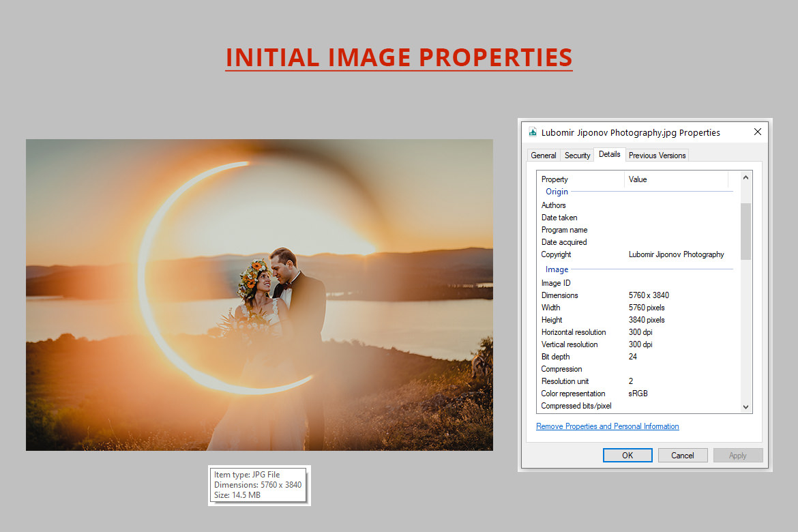The width and height of the screenshot is (798, 532).
Task: Click the INITIAL IMAGE PROPERTIES heading
Action: pos(399,57)
